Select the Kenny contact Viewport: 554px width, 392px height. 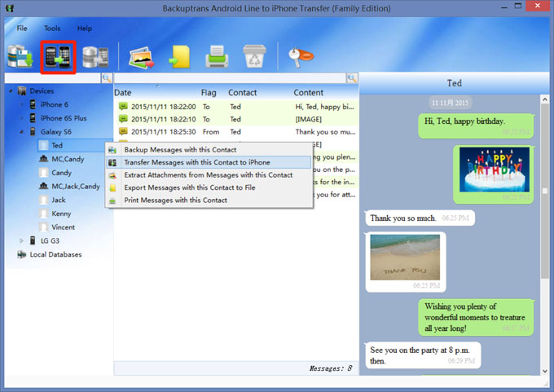point(61,214)
